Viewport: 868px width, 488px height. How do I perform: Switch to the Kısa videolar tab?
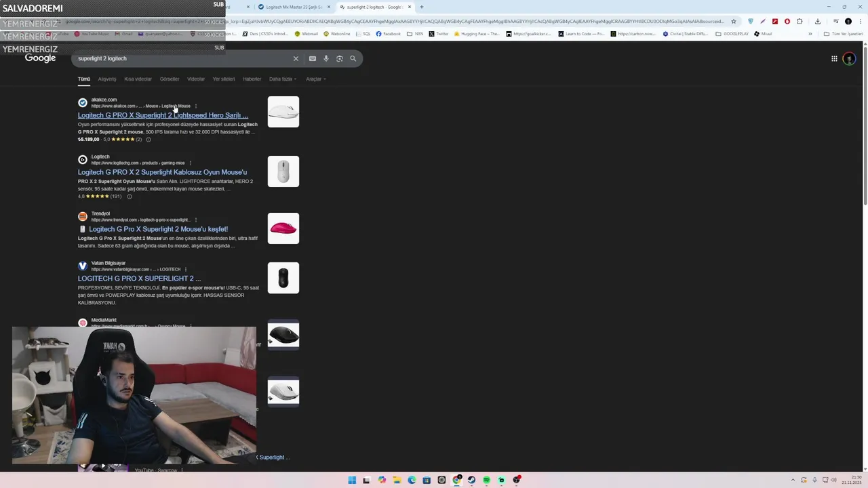[138, 79]
